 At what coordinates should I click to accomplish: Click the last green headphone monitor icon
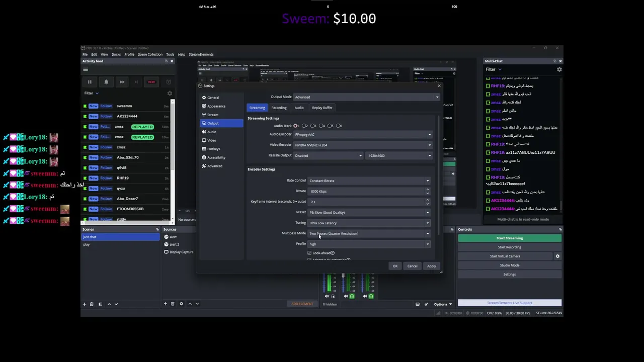371,296
